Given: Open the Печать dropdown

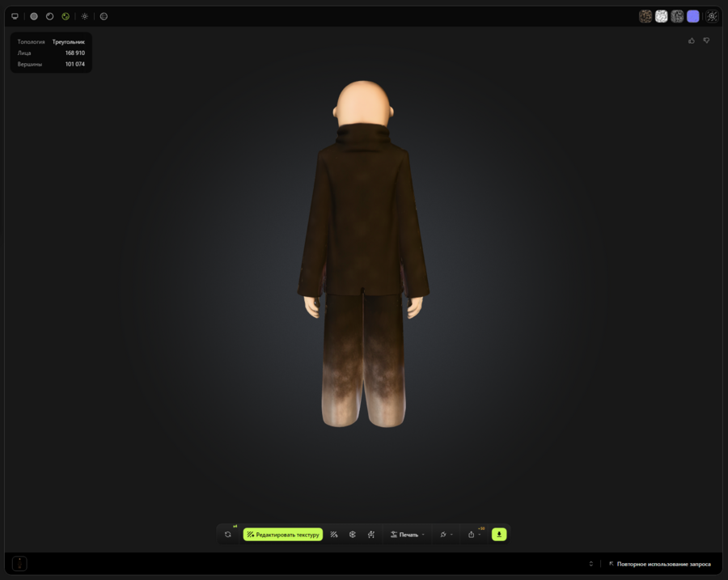Looking at the screenshot, I should [x=407, y=535].
